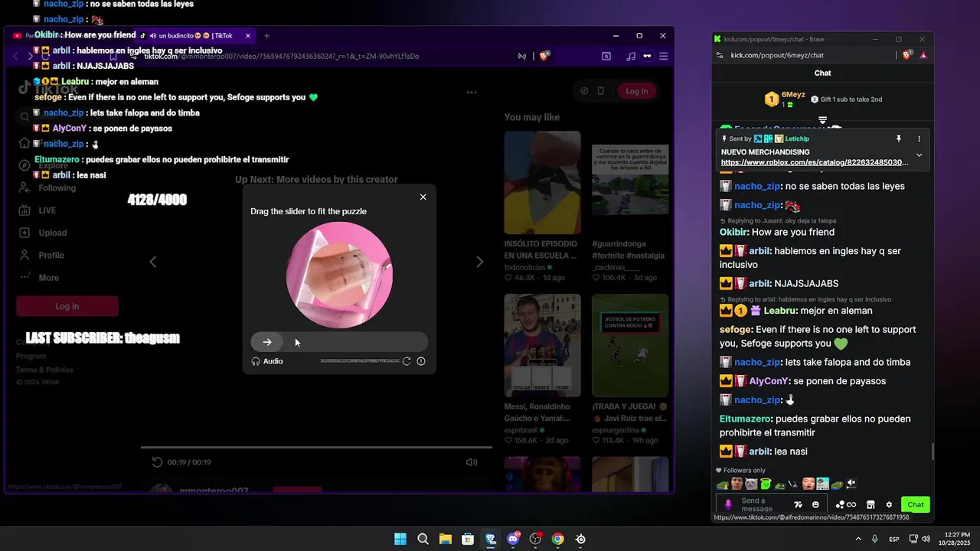Send message with green Chat button
The height and width of the screenshot is (551, 980).
916,504
